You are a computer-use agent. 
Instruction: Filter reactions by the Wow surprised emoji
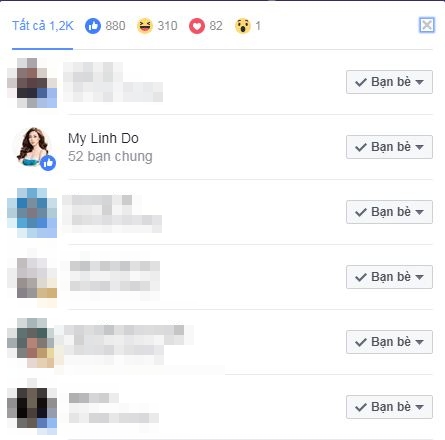tap(243, 26)
